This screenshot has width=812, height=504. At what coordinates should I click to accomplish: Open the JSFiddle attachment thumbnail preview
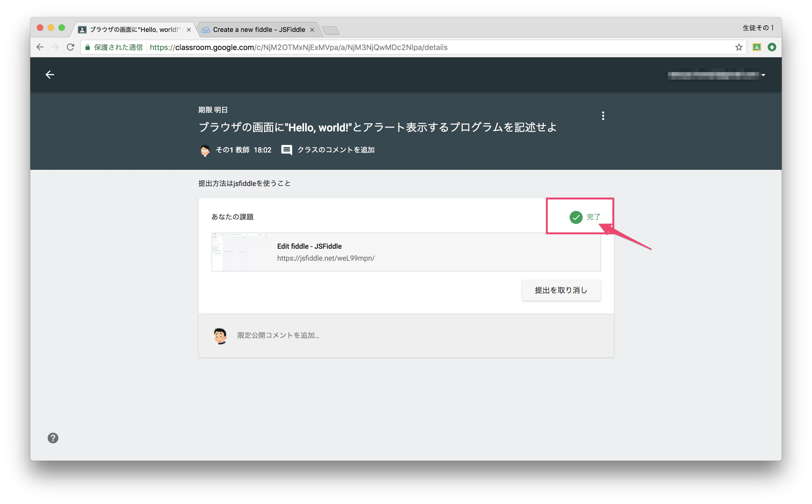[240, 252]
